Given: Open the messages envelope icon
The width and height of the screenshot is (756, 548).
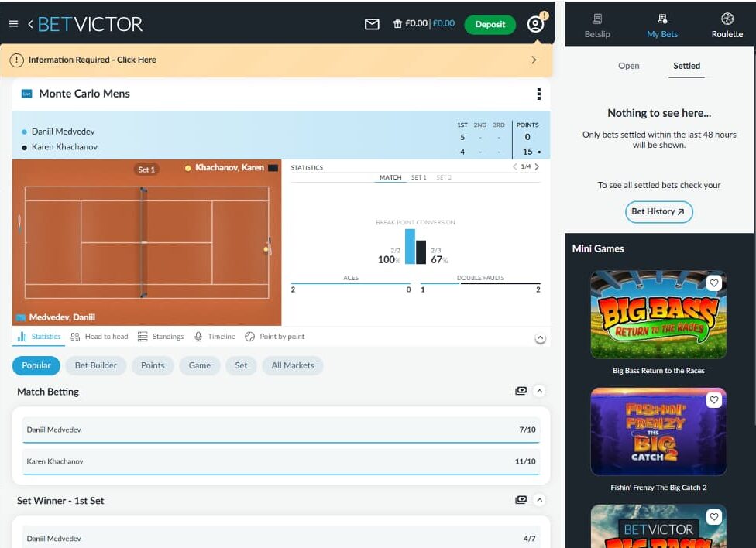Looking at the screenshot, I should point(372,24).
